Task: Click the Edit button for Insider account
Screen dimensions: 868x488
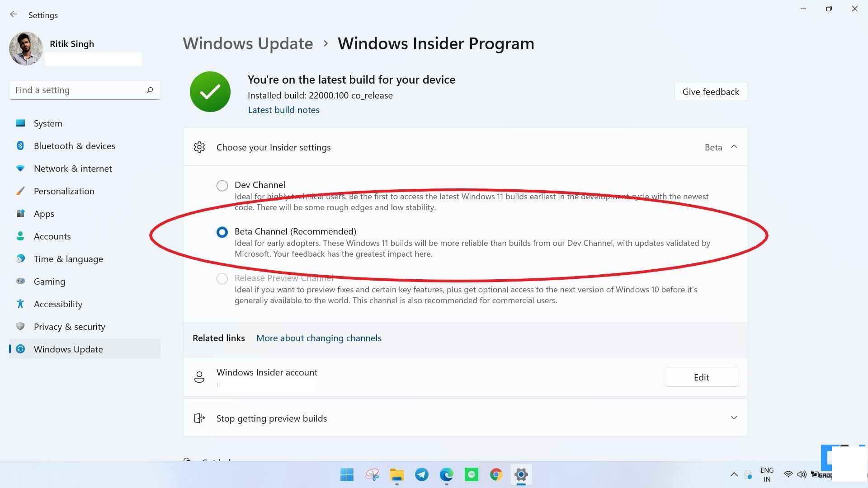Action: pos(702,377)
